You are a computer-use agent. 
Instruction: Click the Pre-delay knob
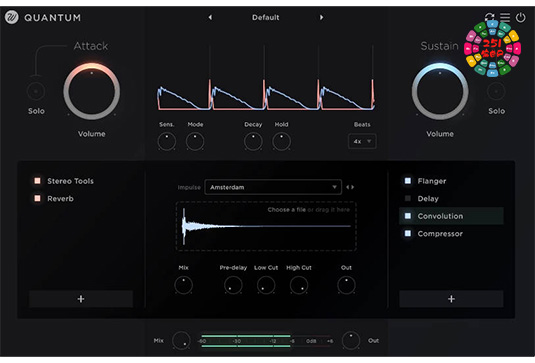tap(233, 285)
